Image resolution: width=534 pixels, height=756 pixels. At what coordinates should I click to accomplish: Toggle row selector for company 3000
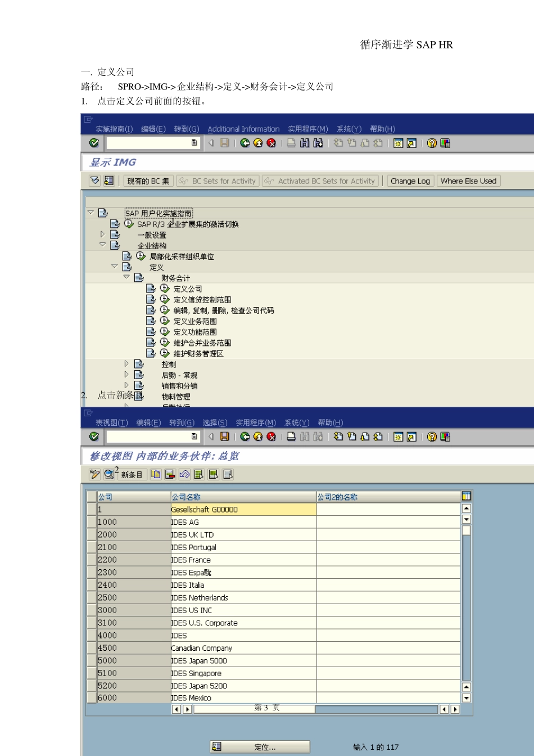click(x=92, y=610)
